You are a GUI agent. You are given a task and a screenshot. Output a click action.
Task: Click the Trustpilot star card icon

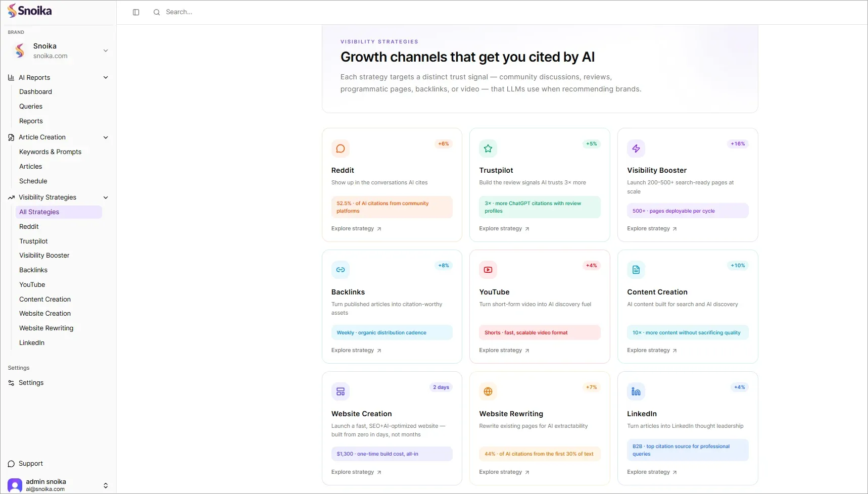[x=488, y=149]
